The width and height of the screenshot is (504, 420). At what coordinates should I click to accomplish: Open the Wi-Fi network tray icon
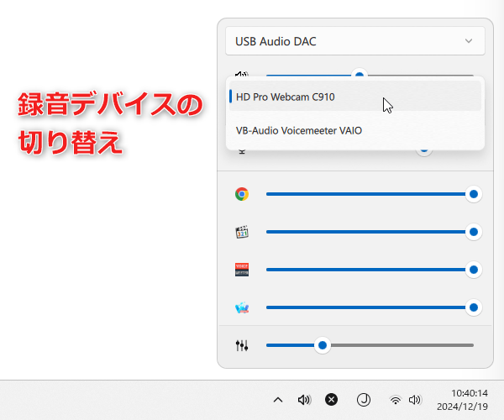[396, 400]
